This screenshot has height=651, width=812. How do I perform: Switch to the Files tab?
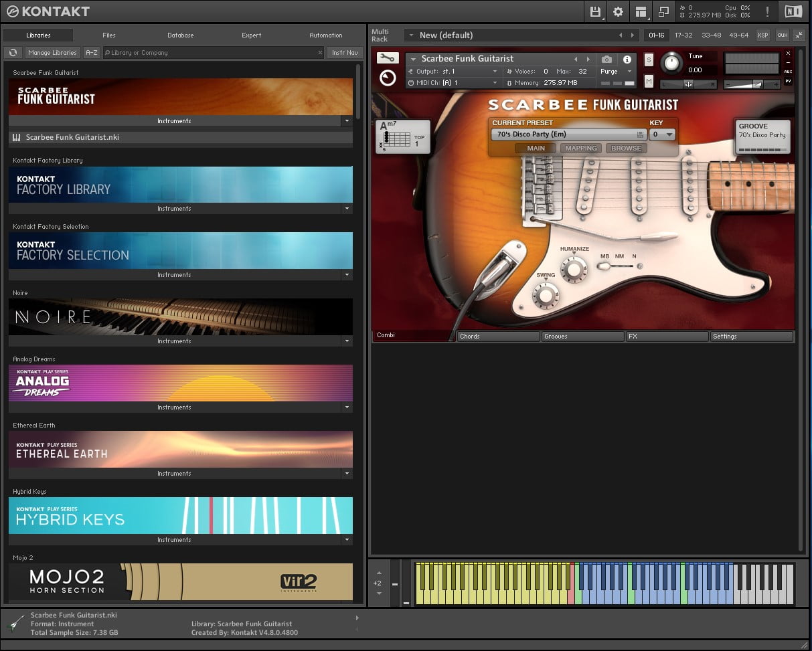(109, 35)
